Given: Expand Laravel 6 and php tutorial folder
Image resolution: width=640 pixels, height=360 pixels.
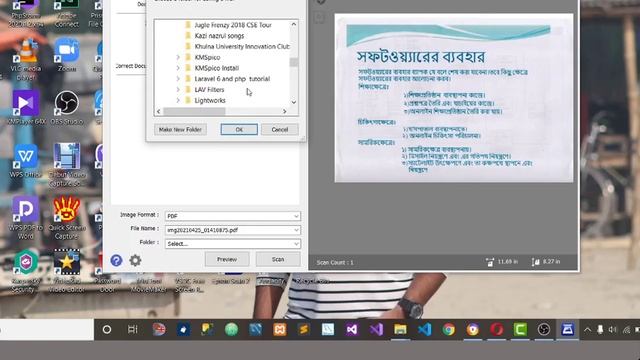Looking at the screenshot, I should click(x=178, y=79).
